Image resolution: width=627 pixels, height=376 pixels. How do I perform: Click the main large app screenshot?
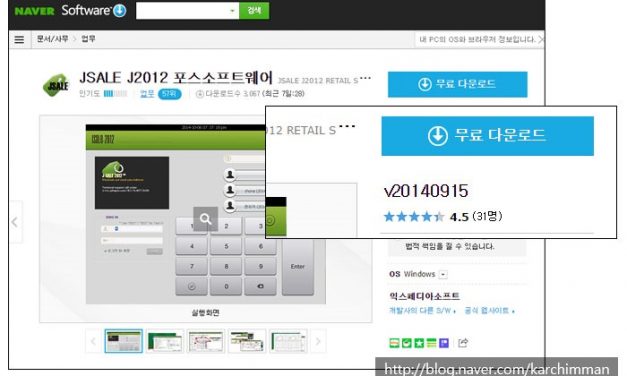click(206, 214)
